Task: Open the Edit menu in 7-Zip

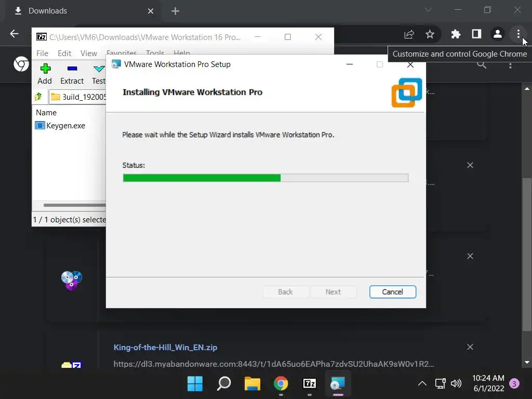Action: (x=64, y=54)
